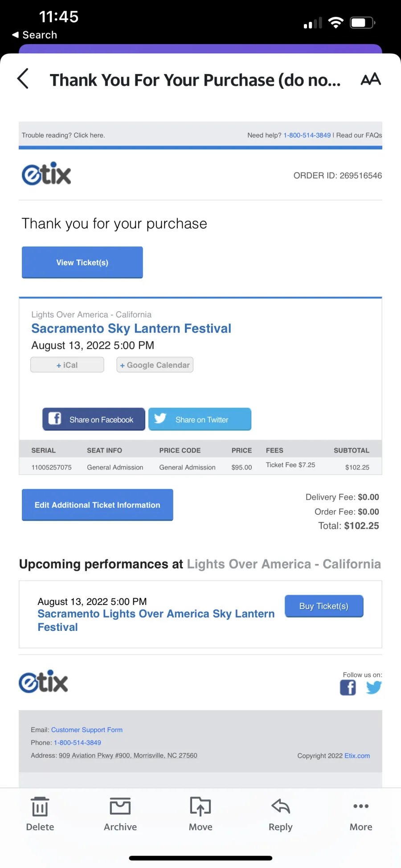Move email to another folder
Viewport: 401px width, 868px height.
[x=200, y=814]
